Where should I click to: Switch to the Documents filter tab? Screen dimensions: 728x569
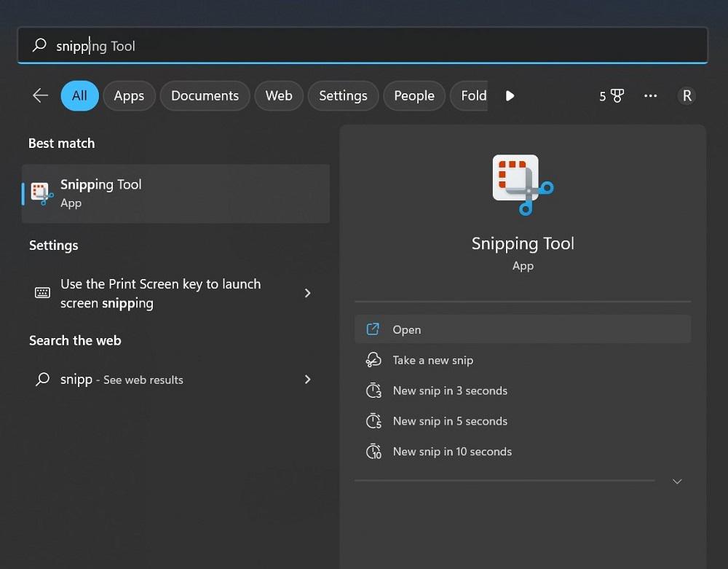205,95
